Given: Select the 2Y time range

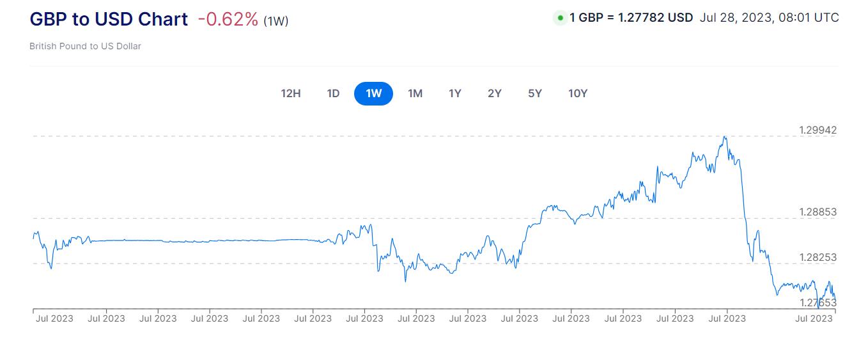Looking at the screenshot, I should pos(495,93).
